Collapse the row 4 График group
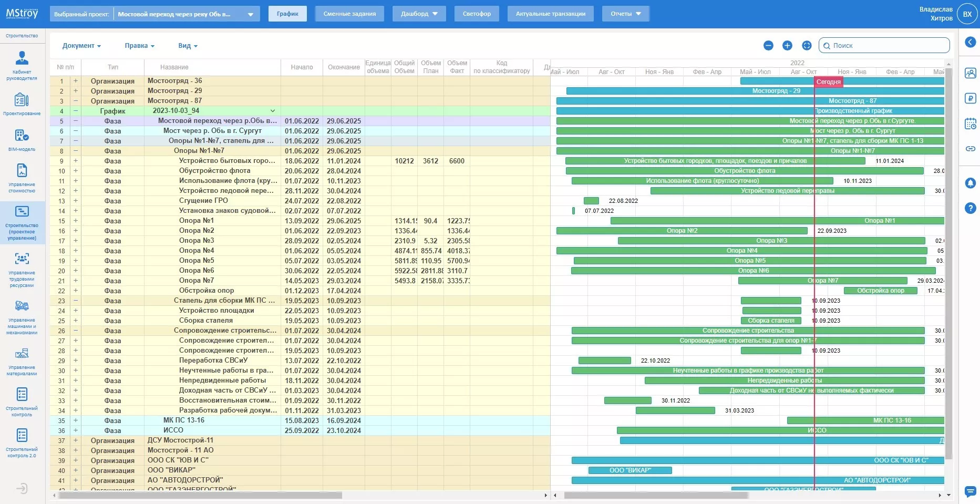980x504 pixels. coord(76,111)
